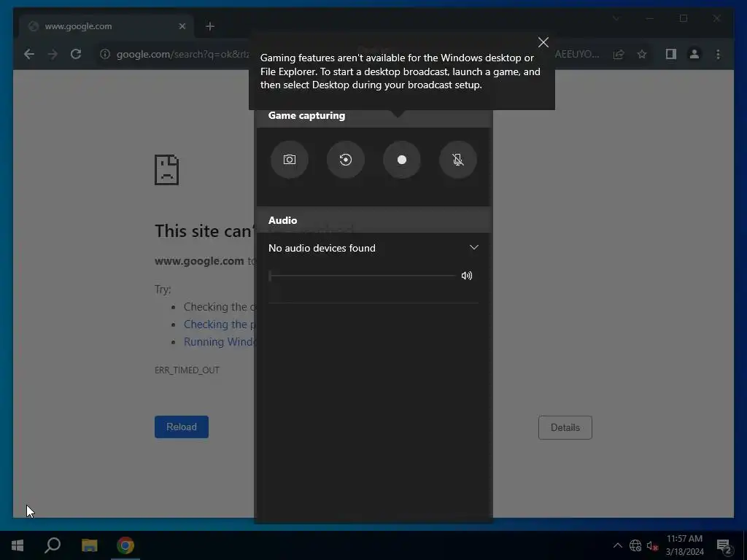This screenshot has width=747, height=560.
Task: Reload the page using the toolbar refresh icon
Action: 76,54
